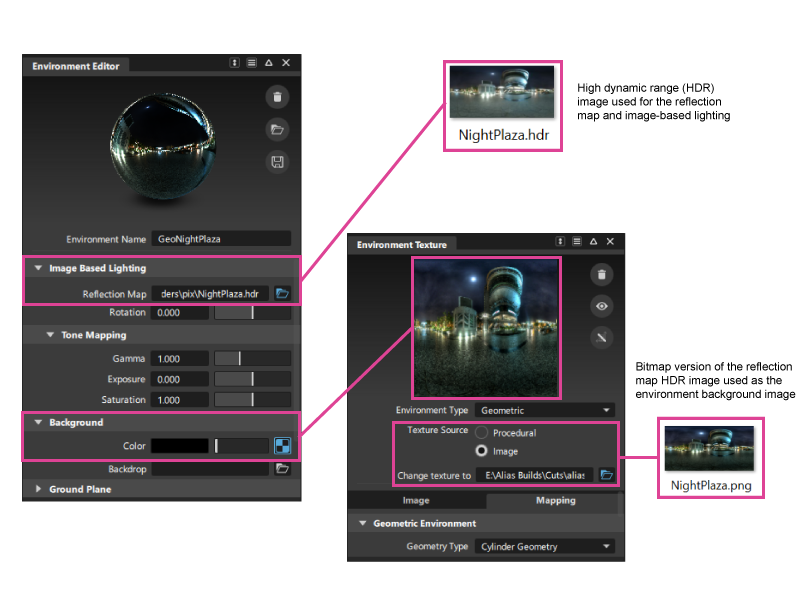The width and height of the screenshot is (800, 600).
Task: Open the Geometry Type dropdown
Action: (x=545, y=546)
